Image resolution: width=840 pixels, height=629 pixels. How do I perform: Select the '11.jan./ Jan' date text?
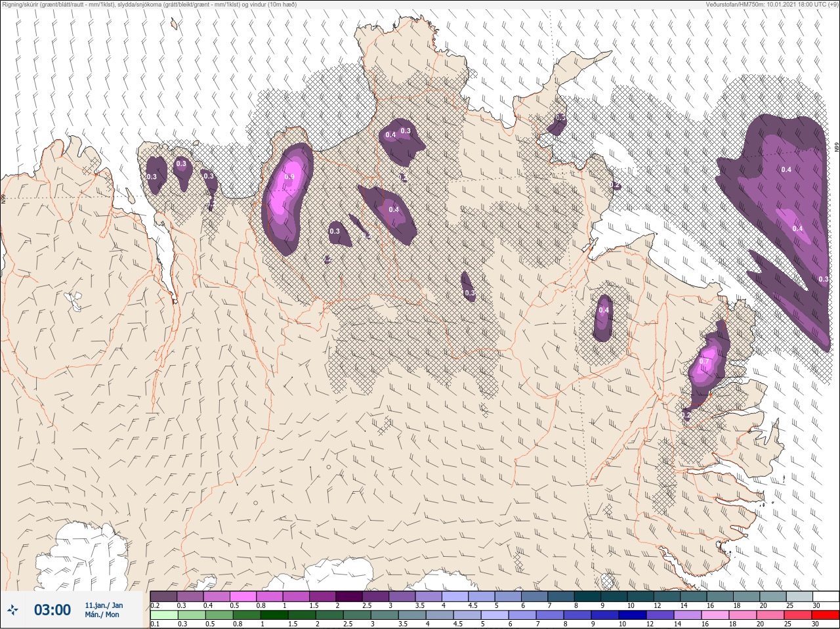click(104, 605)
